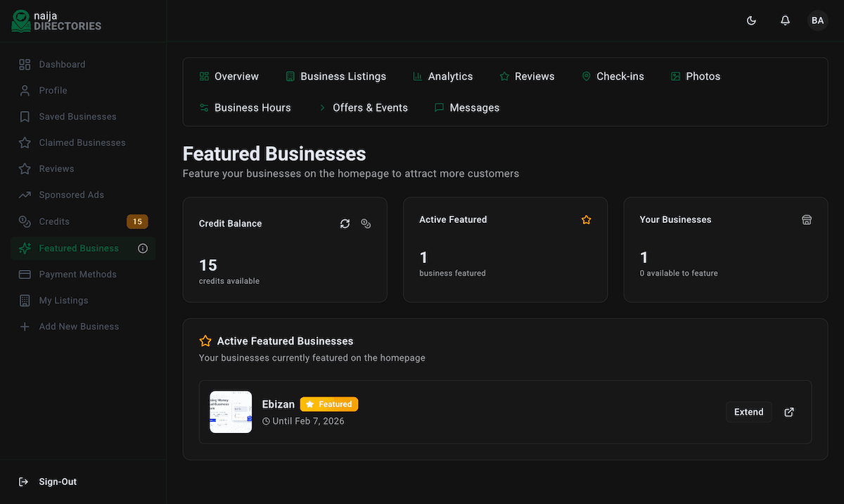The height and width of the screenshot is (504, 844).
Task: Click the info icon beside Featured Business
Action: click(143, 248)
